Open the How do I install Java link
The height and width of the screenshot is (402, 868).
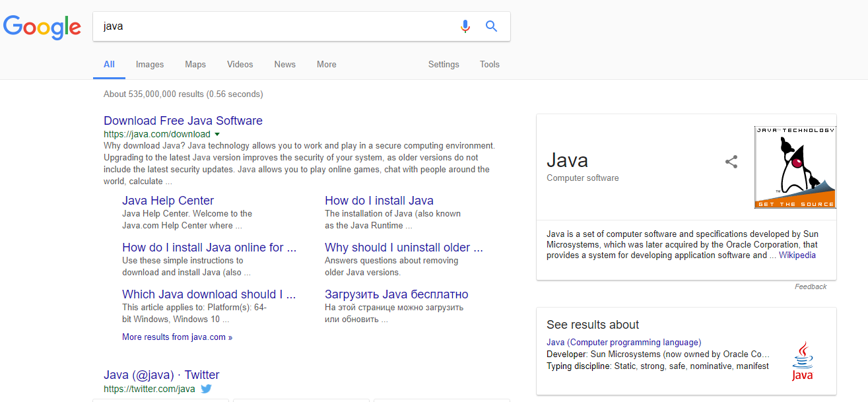(379, 201)
